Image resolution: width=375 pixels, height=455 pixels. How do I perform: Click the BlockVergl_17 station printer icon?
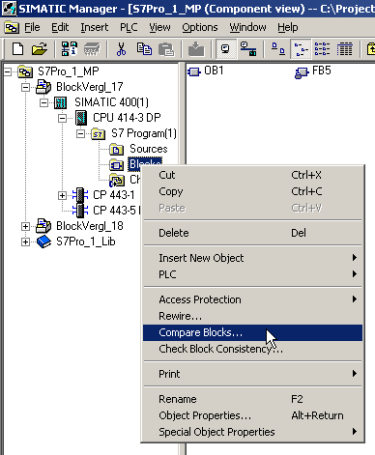pyautogui.click(x=43, y=87)
